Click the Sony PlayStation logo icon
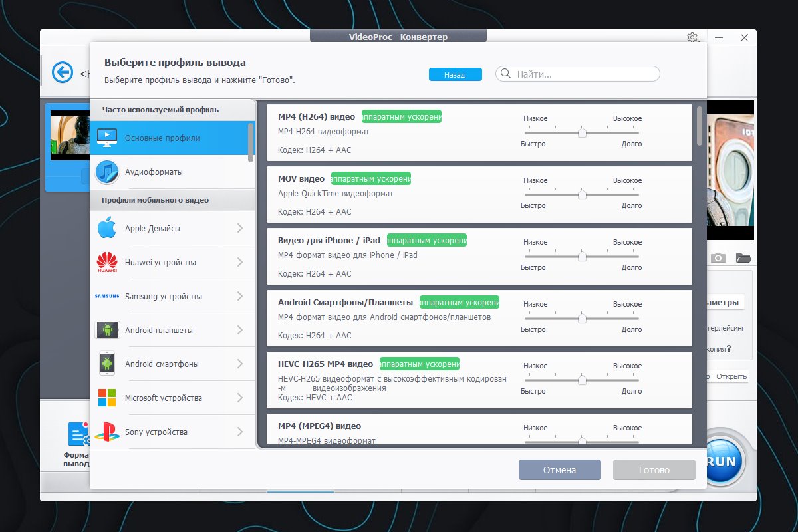The image size is (798, 532). (106, 432)
